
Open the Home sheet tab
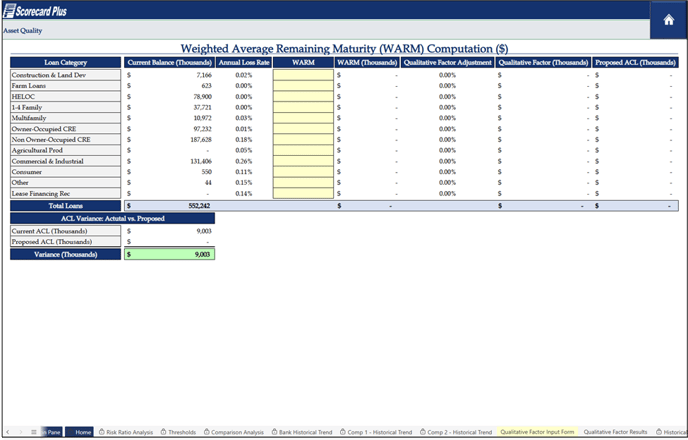pyautogui.click(x=79, y=432)
